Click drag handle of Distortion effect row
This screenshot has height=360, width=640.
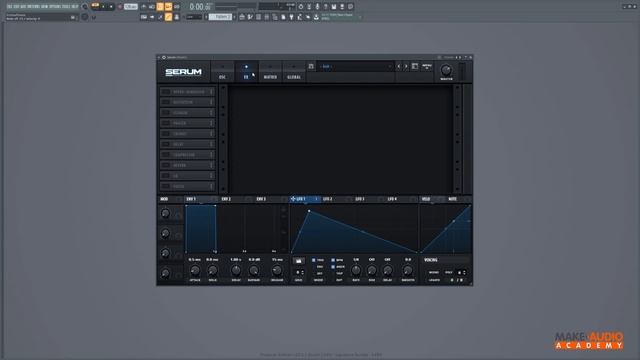pos(211,102)
